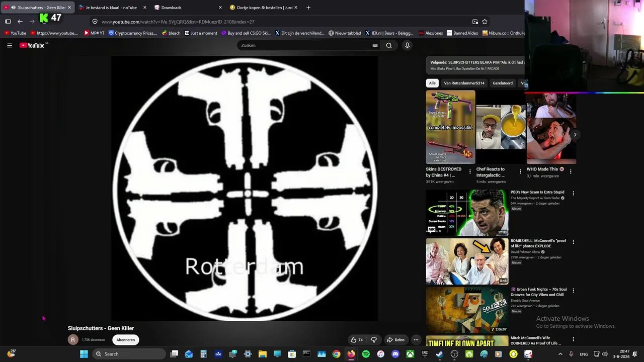Open options for BOMBSHELL McConnell video
644x362 pixels.
pos(573,242)
